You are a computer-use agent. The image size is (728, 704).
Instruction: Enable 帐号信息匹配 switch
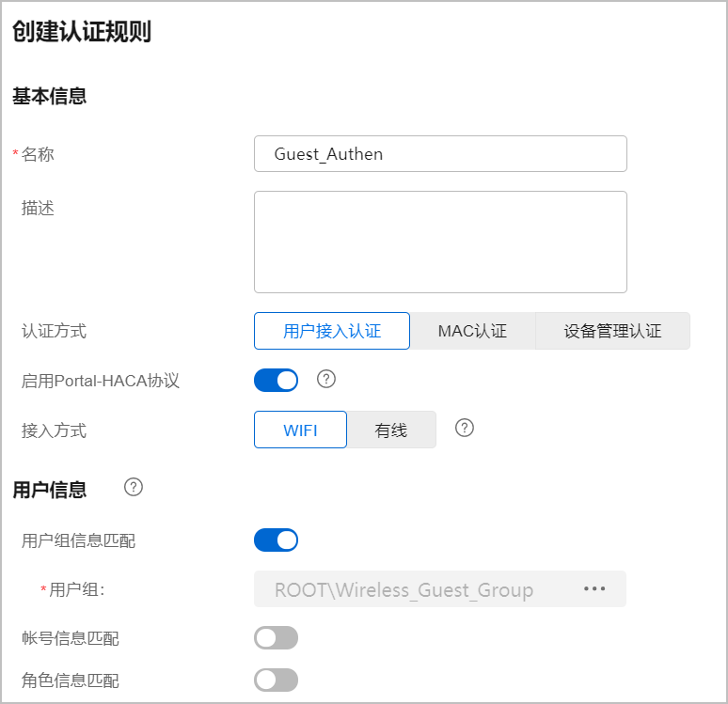[x=276, y=637]
